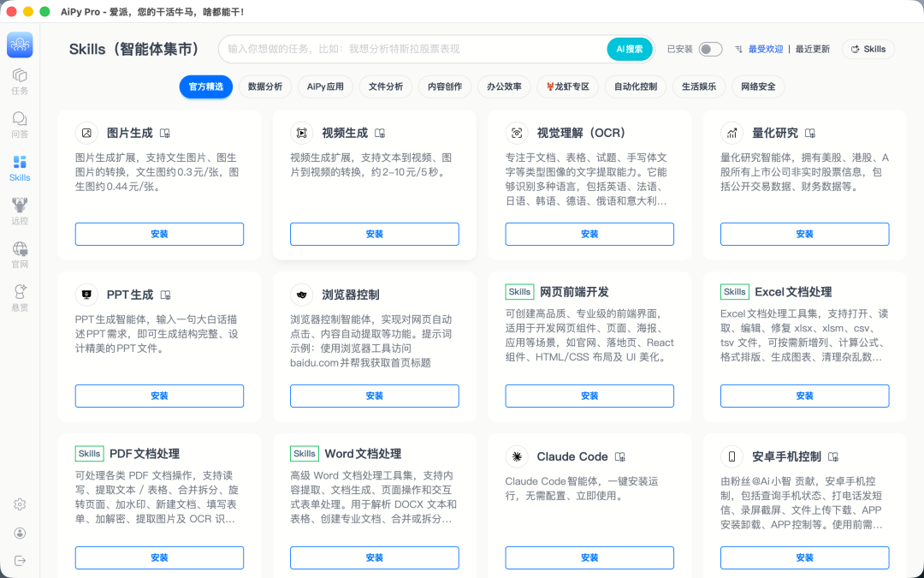Install the Word文档处理 skill
The image size is (924, 578).
(x=374, y=557)
